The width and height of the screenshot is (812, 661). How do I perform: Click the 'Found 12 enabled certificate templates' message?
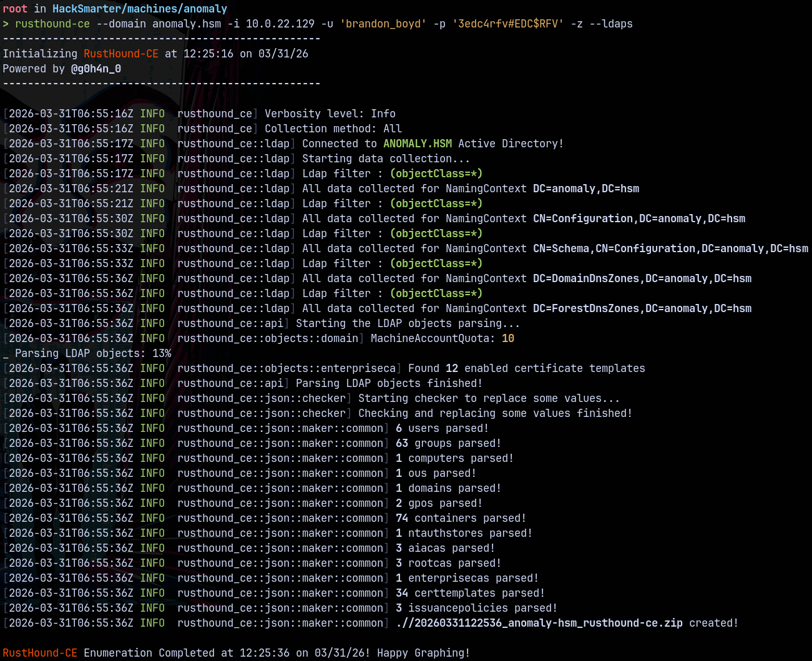(526, 368)
